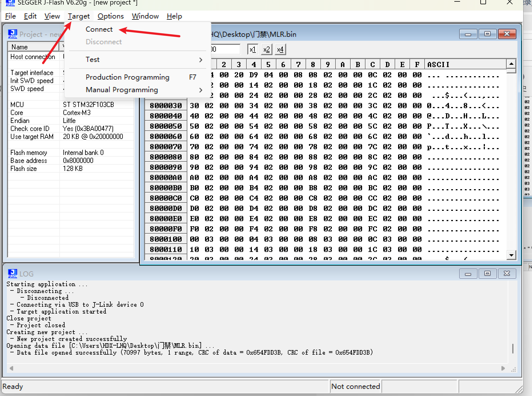
Task: Click address row 80000A0
Action: click(x=166, y=178)
